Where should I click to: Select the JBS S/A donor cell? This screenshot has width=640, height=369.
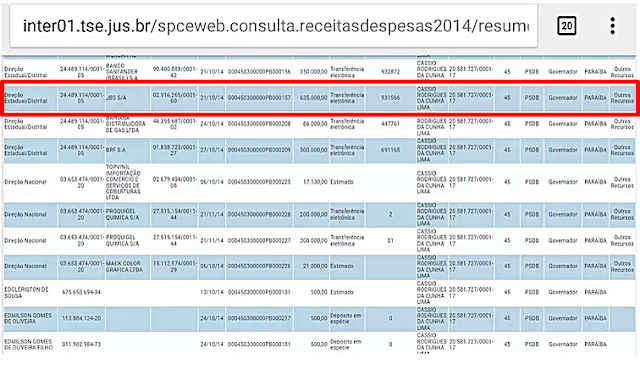pyautogui.click(x=128, y=98)
